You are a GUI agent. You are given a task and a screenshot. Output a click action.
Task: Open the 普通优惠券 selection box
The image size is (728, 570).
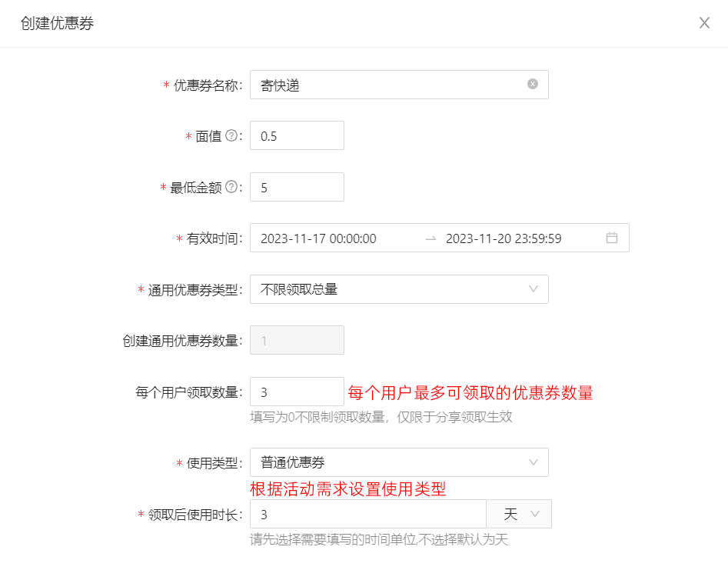click(399, 462)
